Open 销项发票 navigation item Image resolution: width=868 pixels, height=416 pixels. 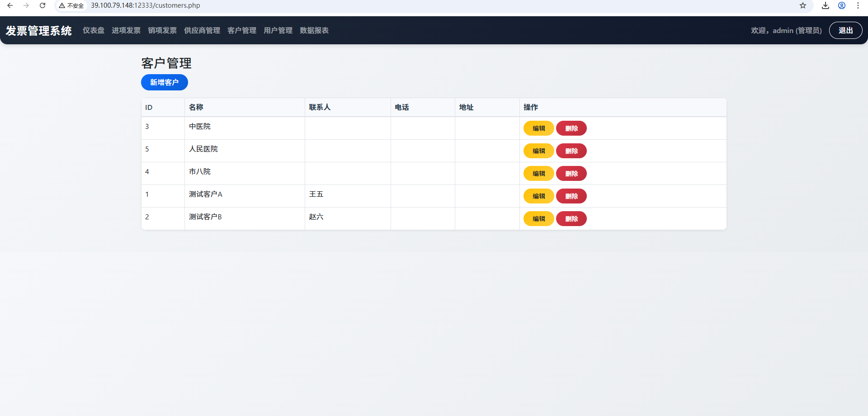pos(162,30)
